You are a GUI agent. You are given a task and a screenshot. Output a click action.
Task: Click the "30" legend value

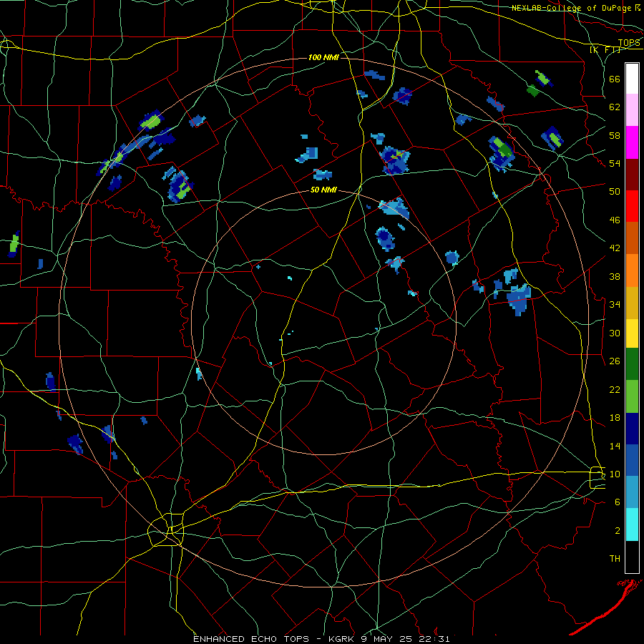click(x=615, y=333)
